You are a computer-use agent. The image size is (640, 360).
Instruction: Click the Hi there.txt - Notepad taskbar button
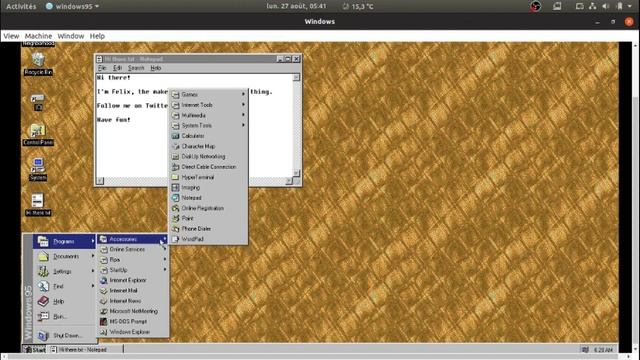85,349
